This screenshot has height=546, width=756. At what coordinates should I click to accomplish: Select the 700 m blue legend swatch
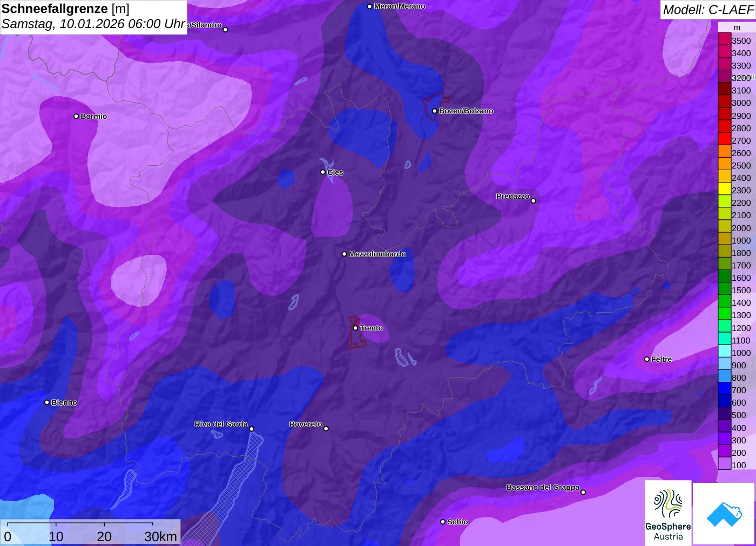coord(724,388)
